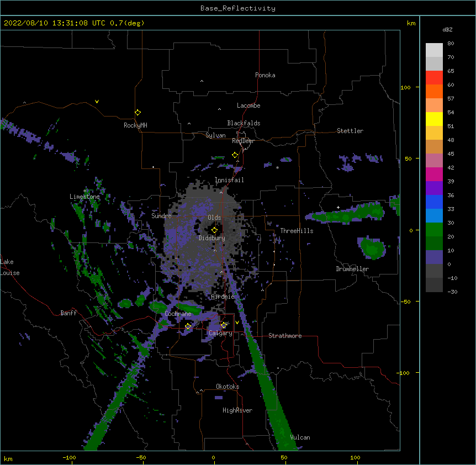Viewport: 476px width, 465px height.
Task: Select the dark green 20-10 dBZ legend swatch
Action: pyautogui.click(x=434, y=244)
